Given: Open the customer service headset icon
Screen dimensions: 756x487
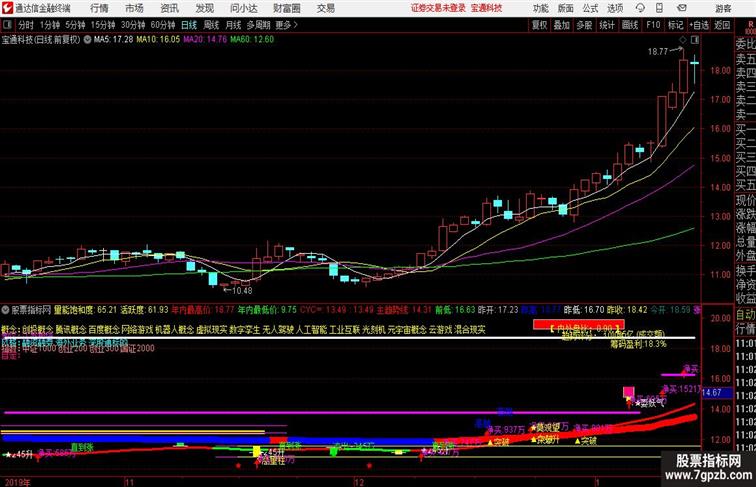Looking at the screenshot, I should point(640,8).
